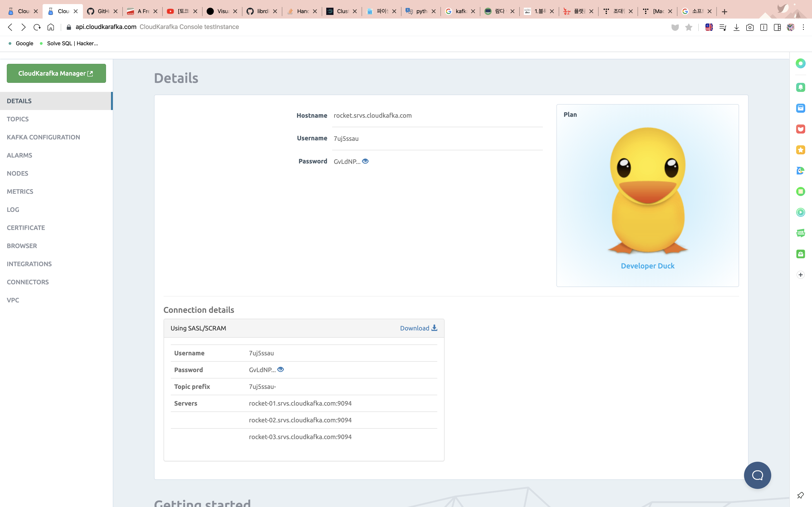Go to browser home page icon

tap(51, 27)
